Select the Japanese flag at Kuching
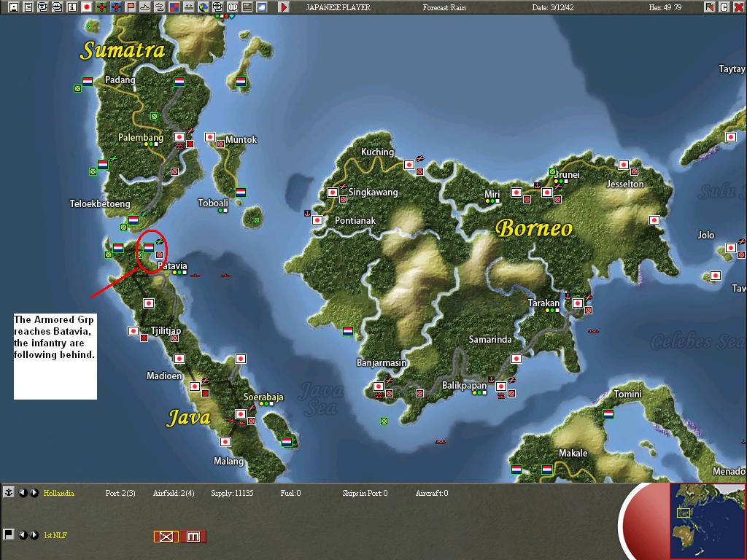This screenshot has width=747, height=560. point(409,165)
